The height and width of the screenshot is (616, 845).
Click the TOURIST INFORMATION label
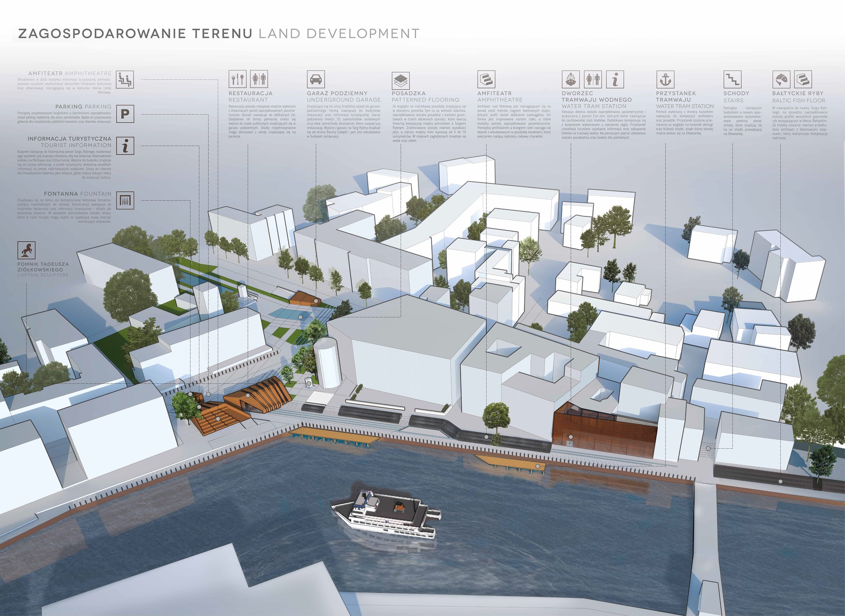(x=76, y=145)
